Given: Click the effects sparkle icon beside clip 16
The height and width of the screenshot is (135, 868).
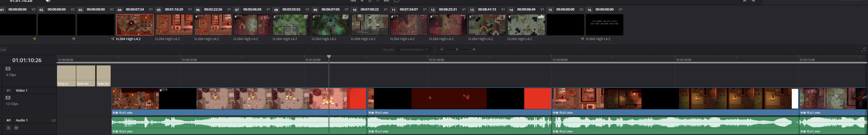Looking at the screenshot, I should pos(582,39).
